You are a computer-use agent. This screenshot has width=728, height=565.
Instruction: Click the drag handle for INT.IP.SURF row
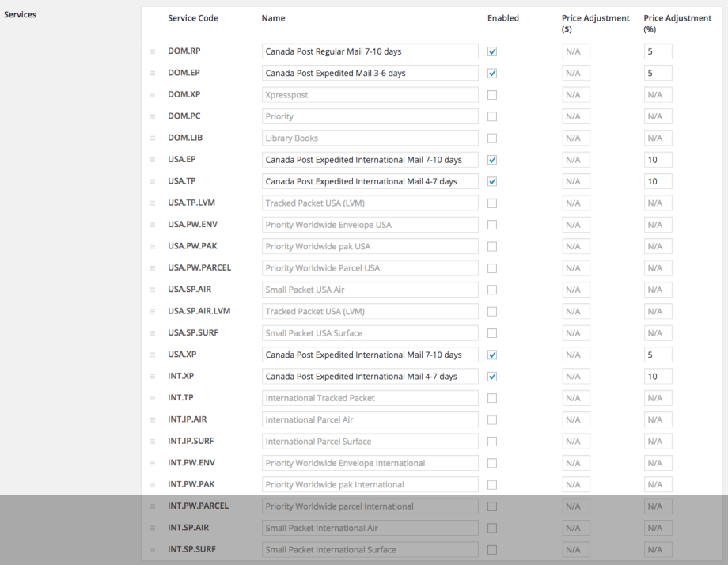(153, 442)
